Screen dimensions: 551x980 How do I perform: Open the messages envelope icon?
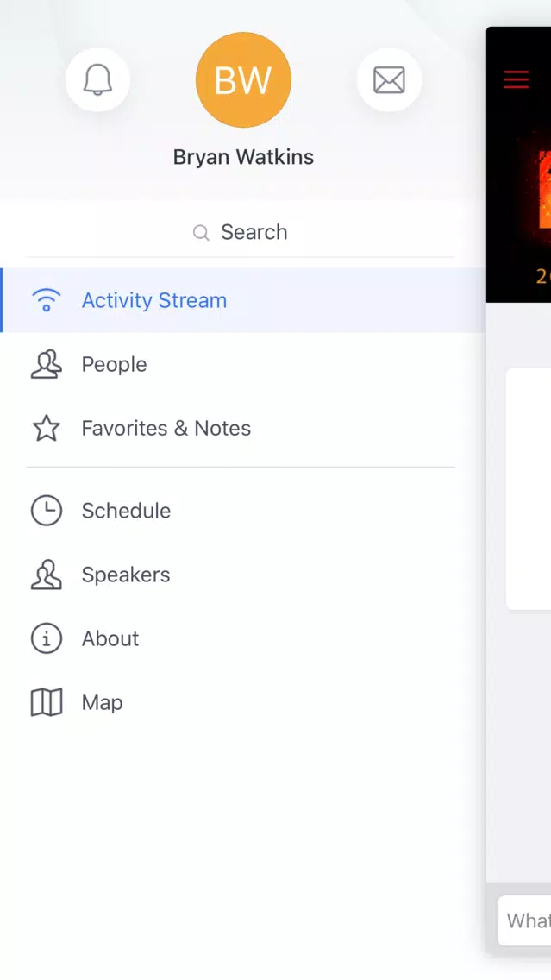coord(389,80)
